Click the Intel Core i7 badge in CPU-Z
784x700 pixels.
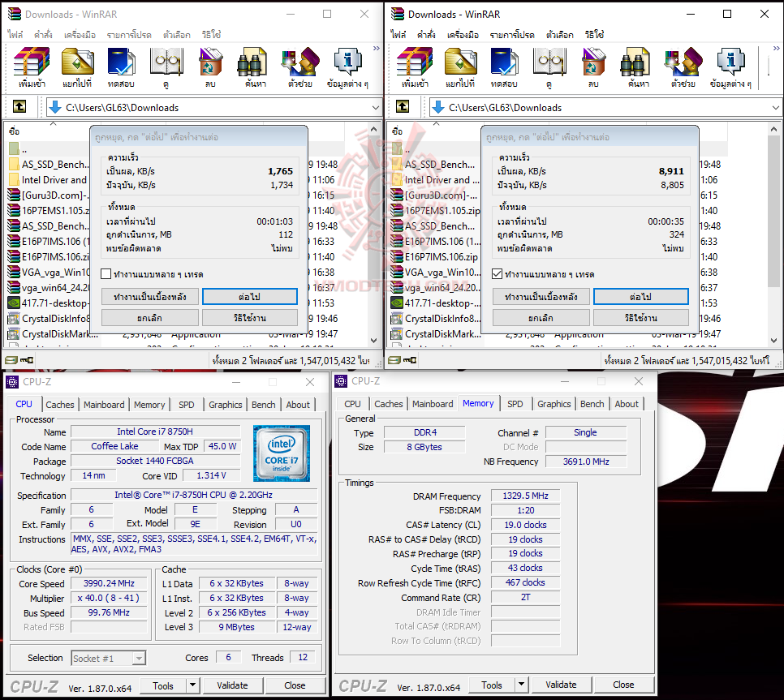click(280, 453)
